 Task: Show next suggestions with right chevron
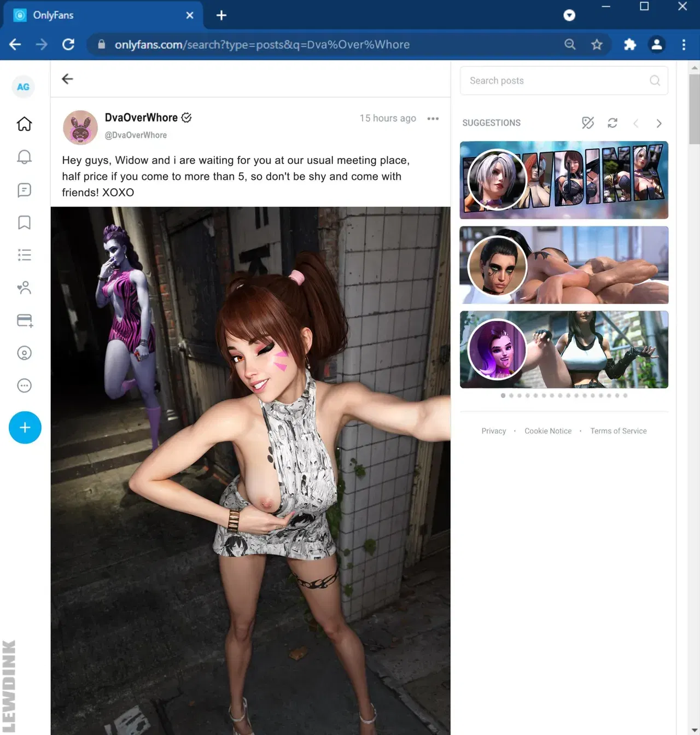click(x=659, y=124)
